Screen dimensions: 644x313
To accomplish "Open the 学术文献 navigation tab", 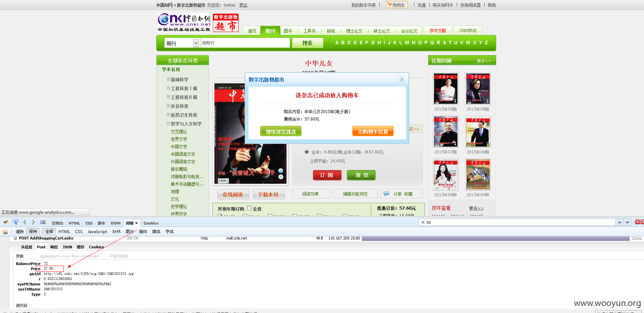I will (438, 31).
